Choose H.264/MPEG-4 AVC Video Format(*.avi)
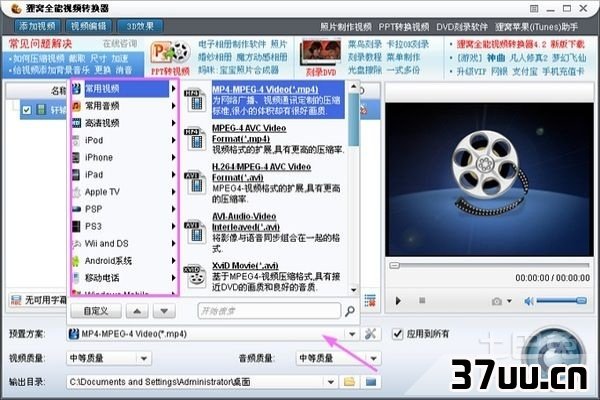The height and width of the screenshot is (400, 600). point(278,183)
